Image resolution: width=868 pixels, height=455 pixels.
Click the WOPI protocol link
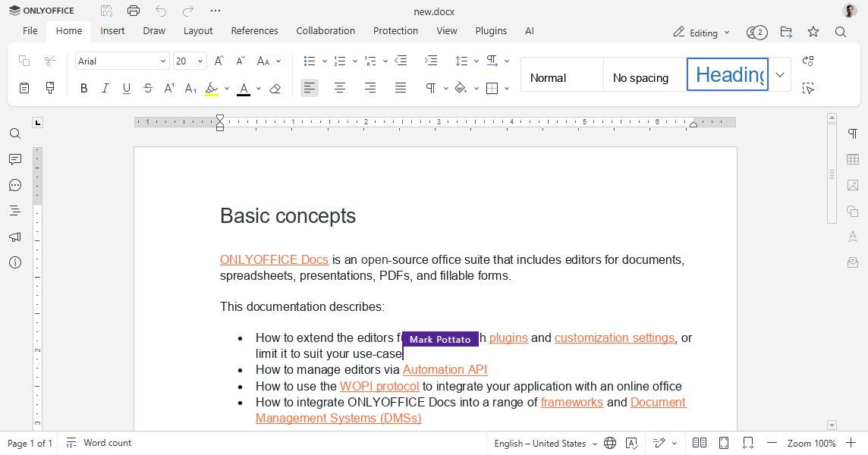tap(379, 386)
